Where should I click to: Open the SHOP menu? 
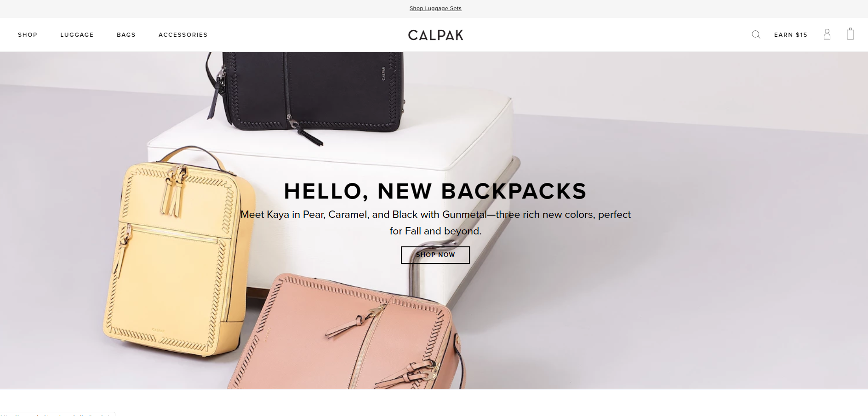click(x=28, y=35)
